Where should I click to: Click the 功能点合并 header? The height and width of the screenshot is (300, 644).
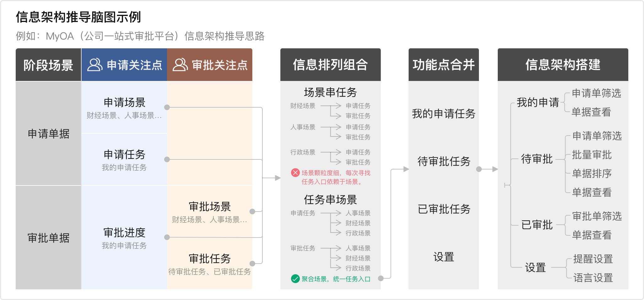(444, 65)
